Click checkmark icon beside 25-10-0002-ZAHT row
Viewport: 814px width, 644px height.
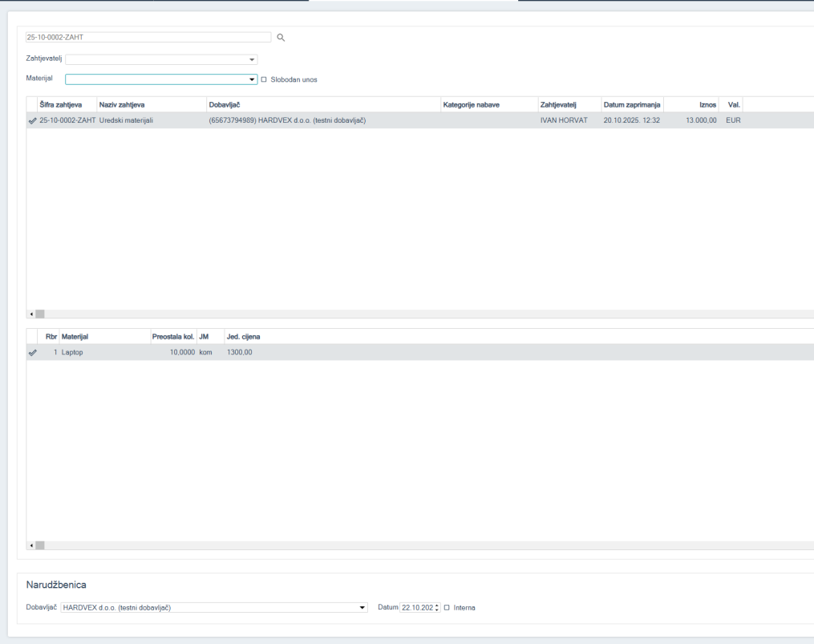[32, 120]
